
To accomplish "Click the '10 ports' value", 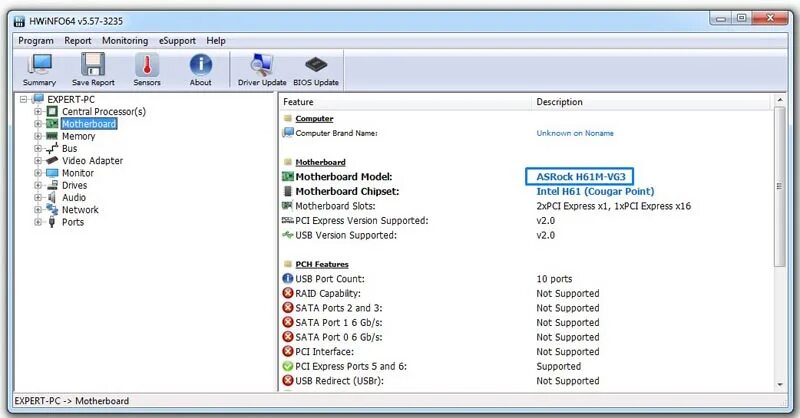I will point(554,279).
